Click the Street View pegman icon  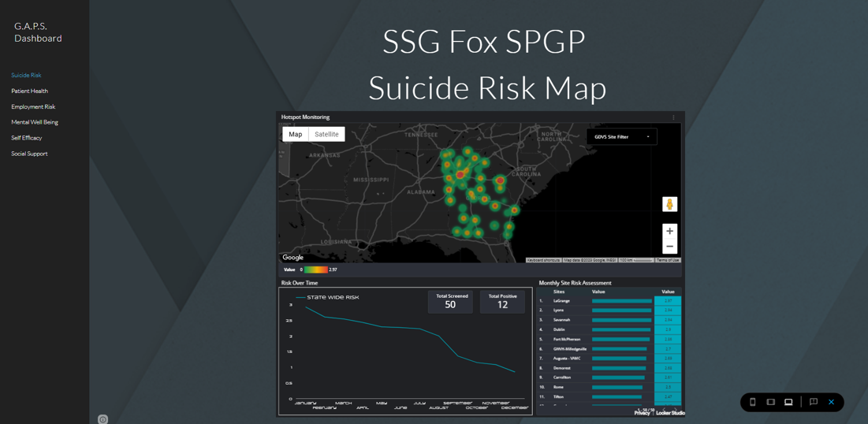coord(670,203)
